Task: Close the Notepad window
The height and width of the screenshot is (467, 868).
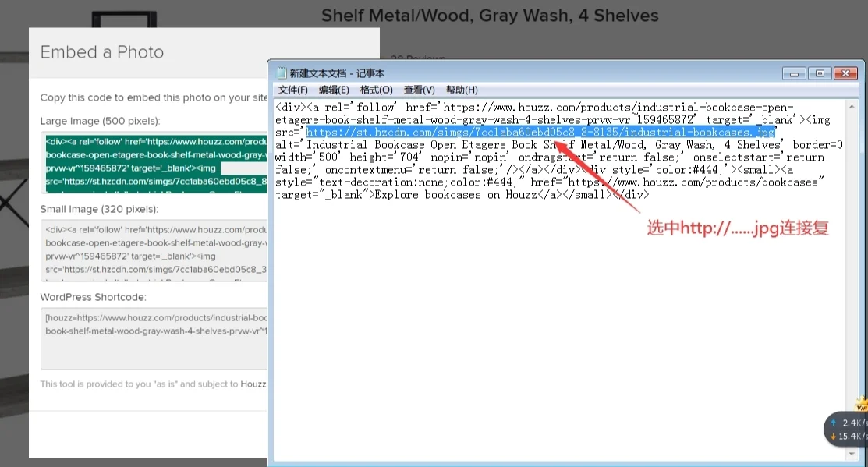Action: point(845,73)
